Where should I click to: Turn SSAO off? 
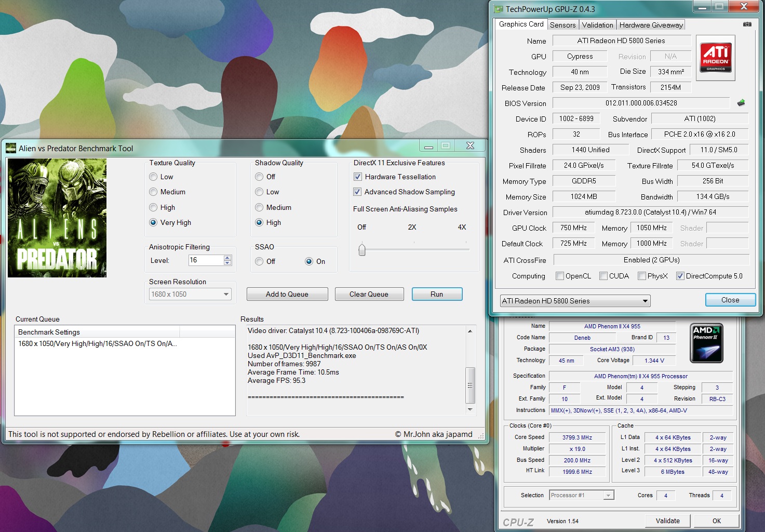pos(259,262)
